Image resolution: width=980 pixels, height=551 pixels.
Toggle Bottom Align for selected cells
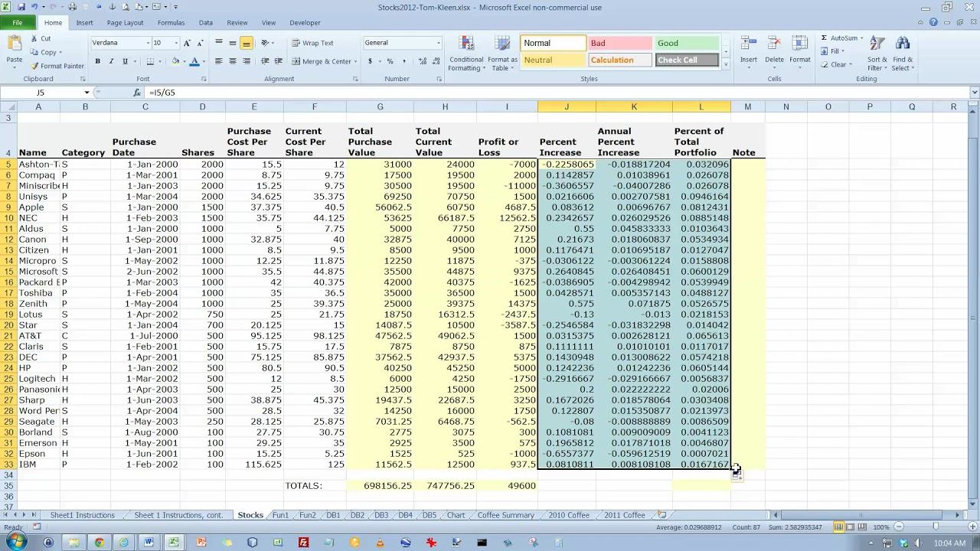[247, 43]
